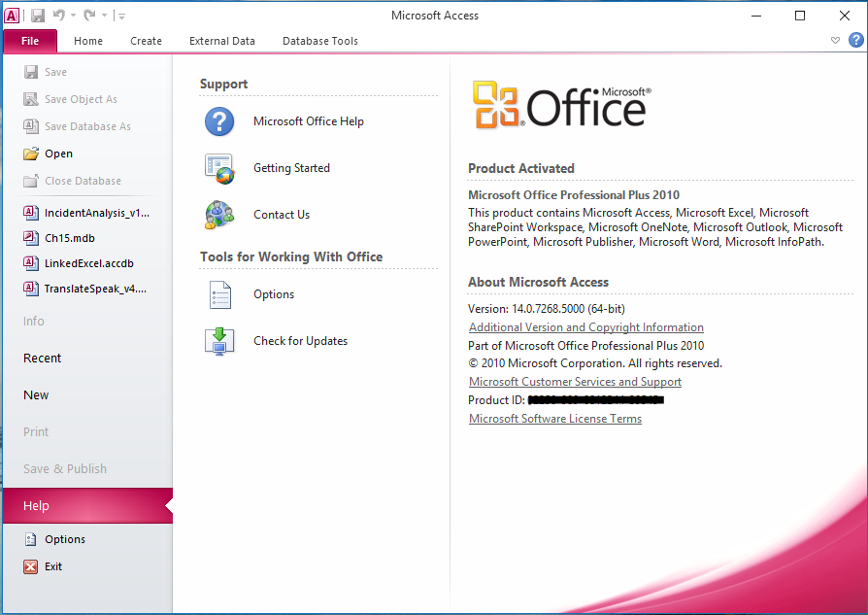Screen dimensions: 868x615
Task: Open the External Data tab
Action: coord(222,41)
